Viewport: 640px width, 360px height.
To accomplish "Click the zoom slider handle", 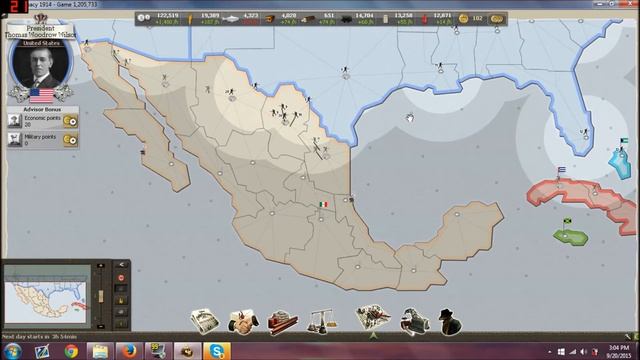I will pos(101,296).
